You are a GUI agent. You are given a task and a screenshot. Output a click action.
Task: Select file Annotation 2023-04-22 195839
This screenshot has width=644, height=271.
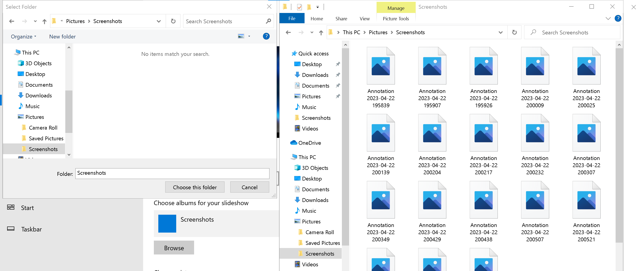point(381,78)
